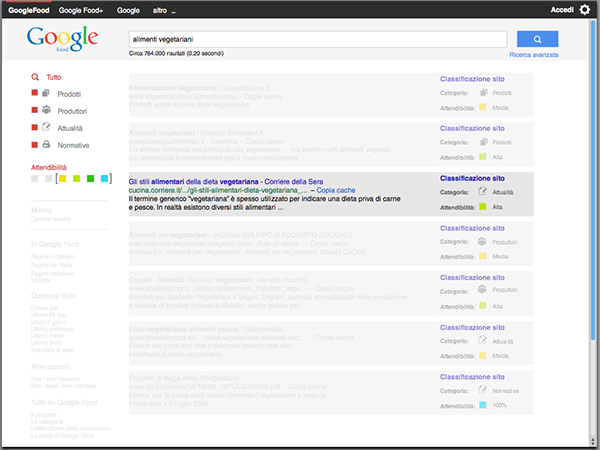This screenshot has width=600, height=450.
Task: Click Attualità icon in Nutrizionista result classification
Action: pos(483,340)
